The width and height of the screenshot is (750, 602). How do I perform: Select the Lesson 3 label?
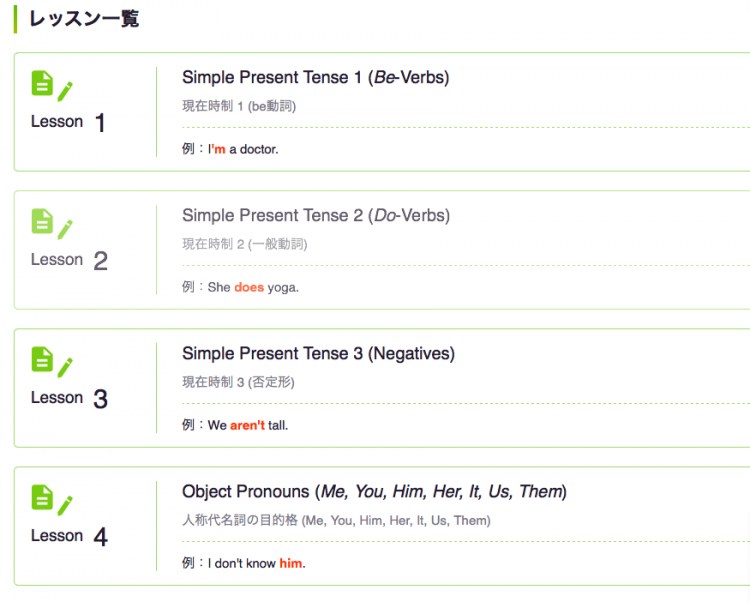[x=69, y=398]
